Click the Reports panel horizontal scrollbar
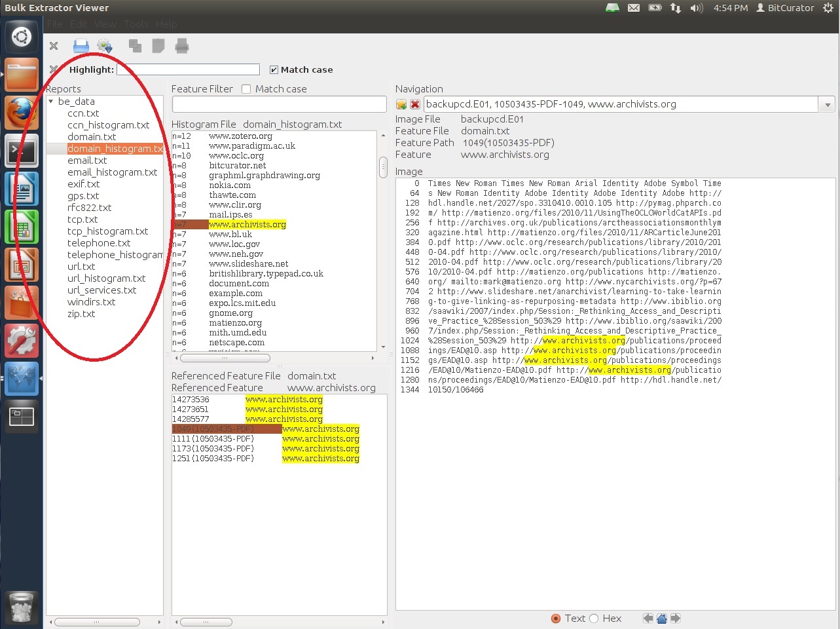 coord(96,622)
